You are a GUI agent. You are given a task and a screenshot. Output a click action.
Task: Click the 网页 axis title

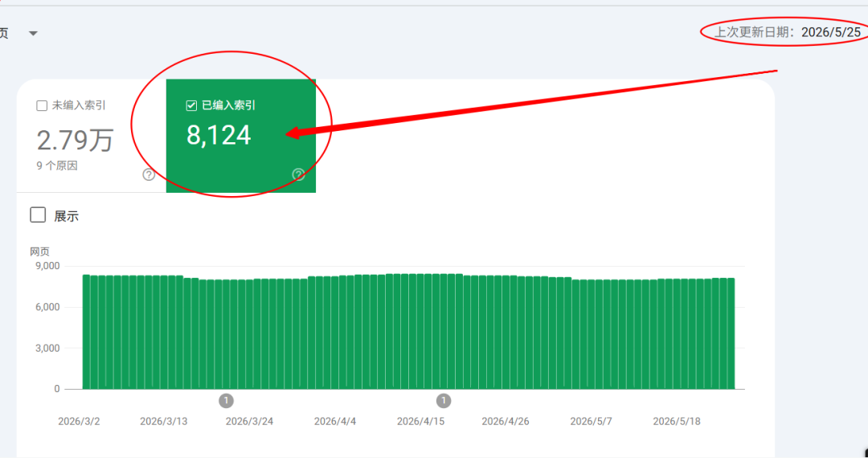(39, 251)
